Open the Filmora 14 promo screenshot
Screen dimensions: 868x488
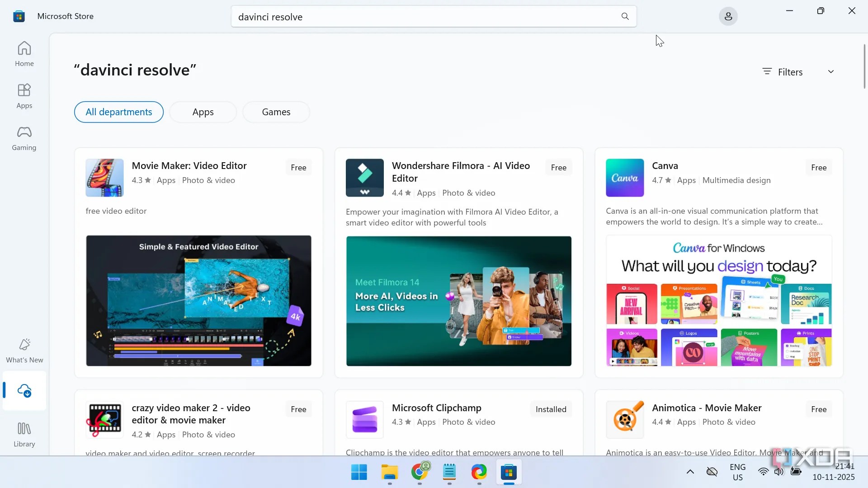point(458,301)
